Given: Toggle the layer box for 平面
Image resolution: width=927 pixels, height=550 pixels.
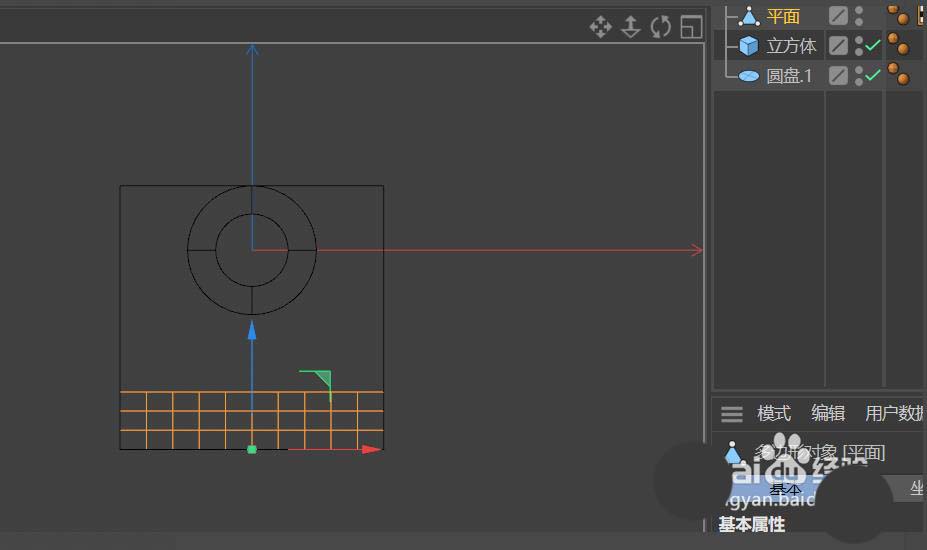Looking at the screenshot, I should (x=838, y=16).
